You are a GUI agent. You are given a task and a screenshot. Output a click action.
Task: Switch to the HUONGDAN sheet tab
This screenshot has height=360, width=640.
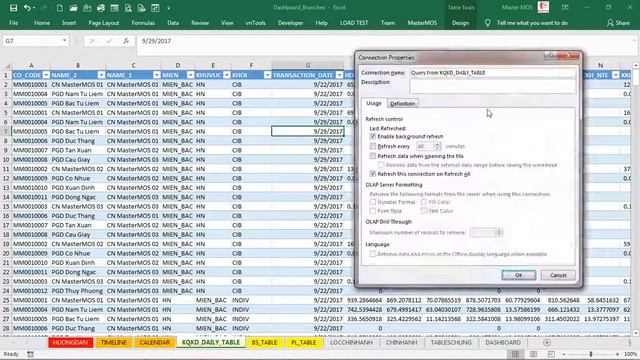click(x=70, y=342)
